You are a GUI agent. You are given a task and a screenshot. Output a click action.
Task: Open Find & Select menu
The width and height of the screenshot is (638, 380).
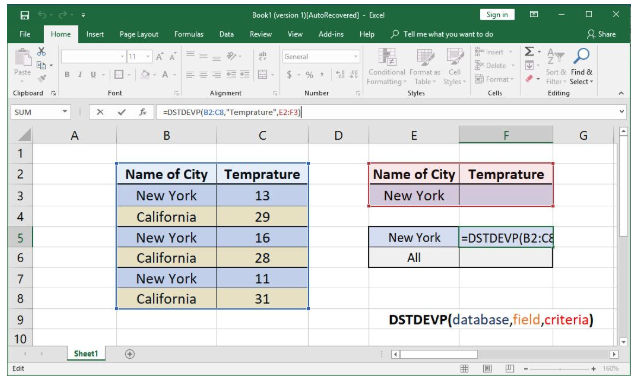[581, 66]
